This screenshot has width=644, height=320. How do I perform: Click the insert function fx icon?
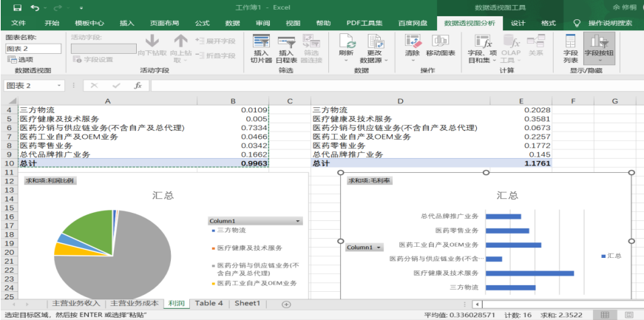pos(138,86)
